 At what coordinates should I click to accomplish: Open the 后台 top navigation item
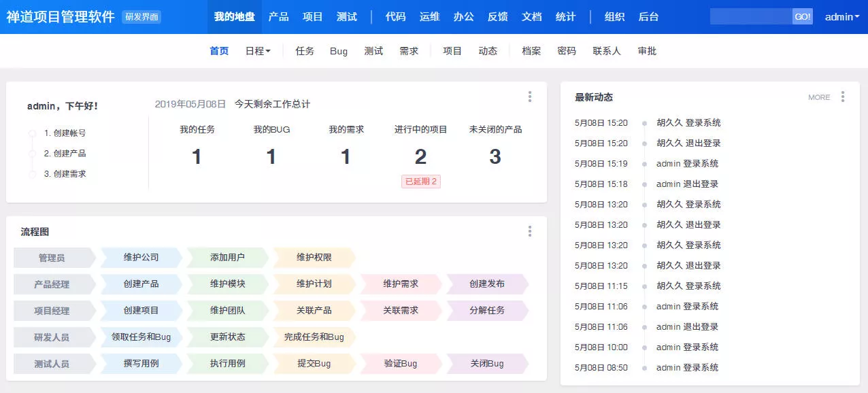(x=648, y=17)
